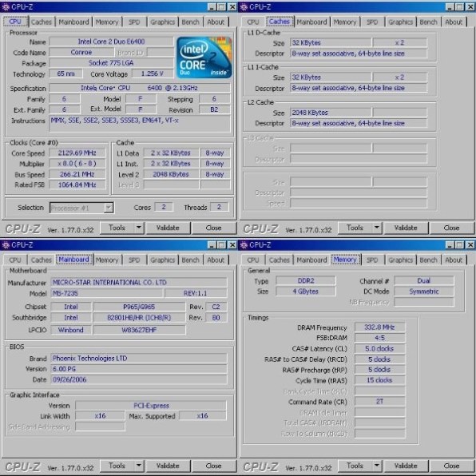This screenshot has height=476, width=476.
Task: Click the '1.256 V' core voltage value
Action: tap(152, 73)
